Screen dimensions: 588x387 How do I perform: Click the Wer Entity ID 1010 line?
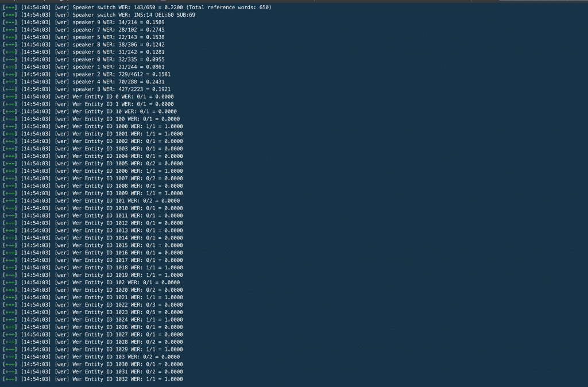click(92, 208)
